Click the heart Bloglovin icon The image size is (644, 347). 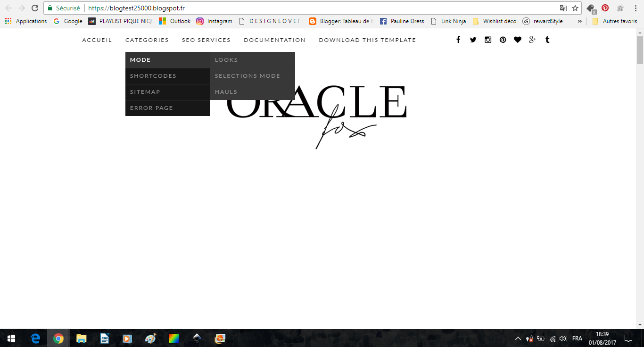[518, 40]
